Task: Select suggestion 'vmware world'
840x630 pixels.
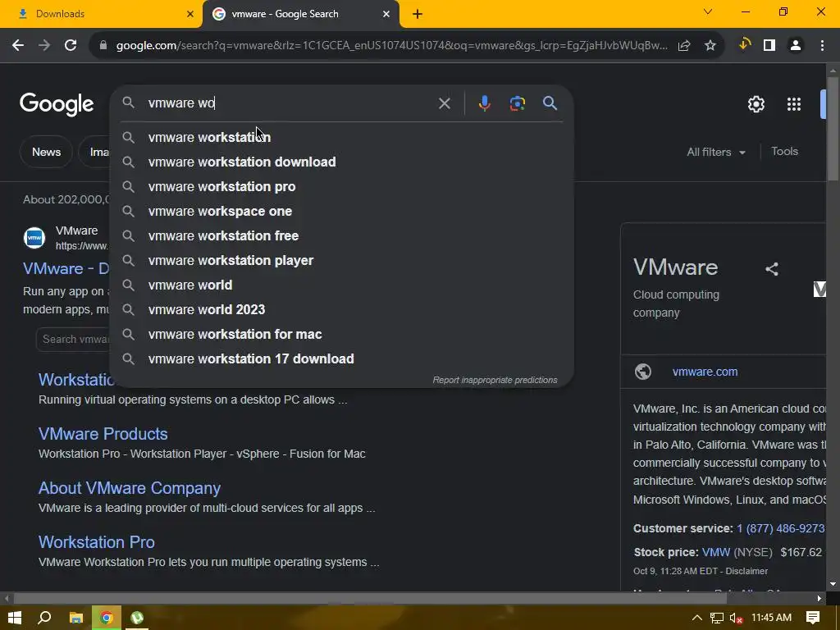Action: (341, 285)
